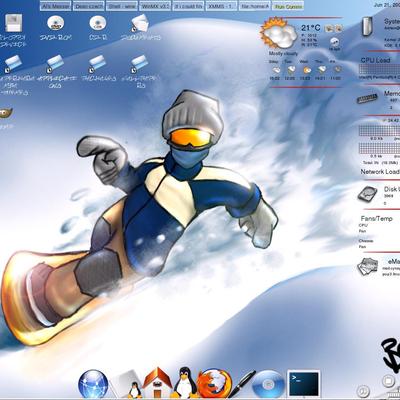The width and height of the screenshot is (400, 400).
Task: Click the RAM stick Memory icon
Action: coord(367,99)
